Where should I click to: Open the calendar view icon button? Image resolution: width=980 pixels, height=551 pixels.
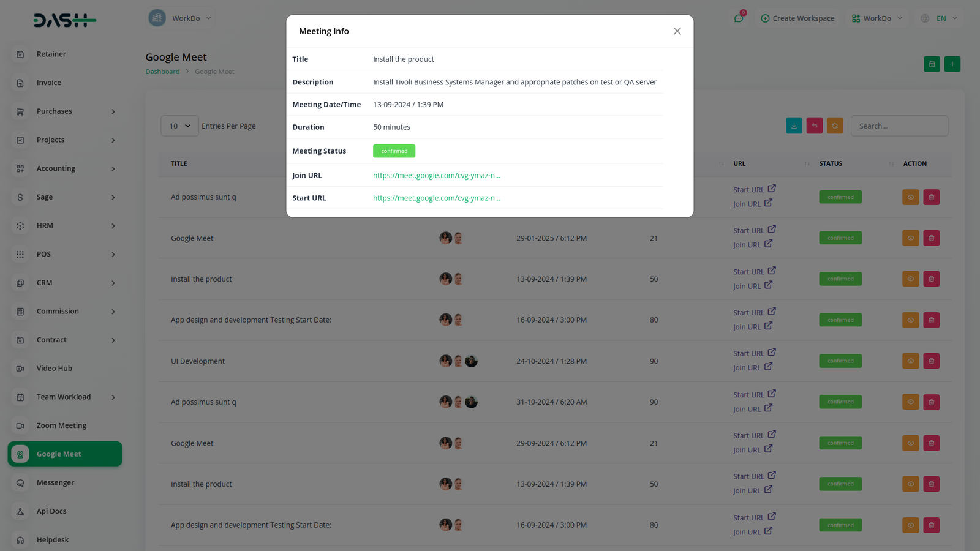point(932,64)
